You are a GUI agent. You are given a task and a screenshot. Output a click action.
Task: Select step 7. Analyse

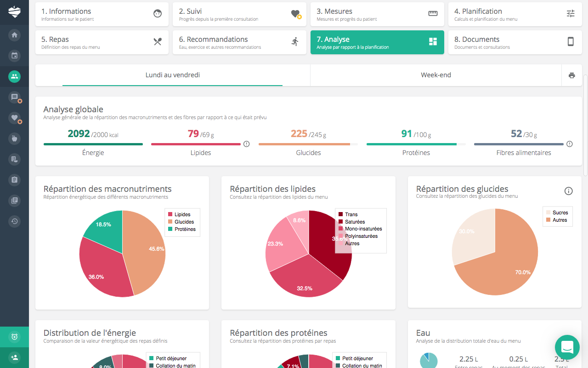[377, 42]
